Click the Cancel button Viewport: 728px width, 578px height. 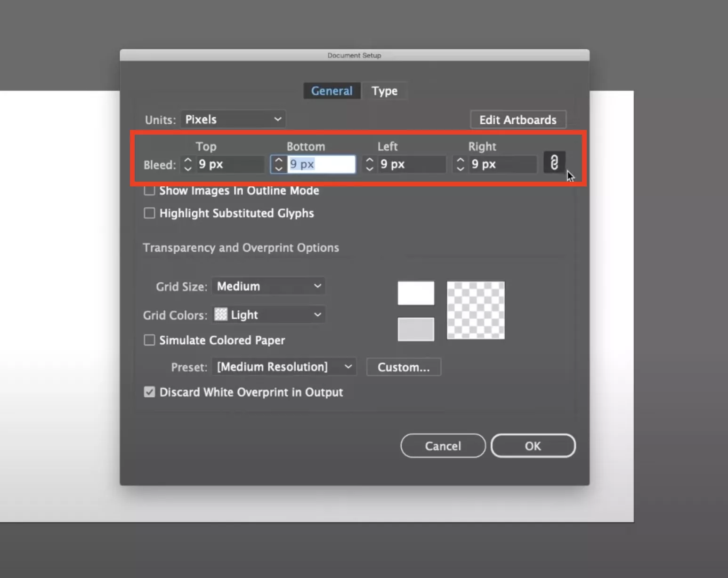pos(443,446)
